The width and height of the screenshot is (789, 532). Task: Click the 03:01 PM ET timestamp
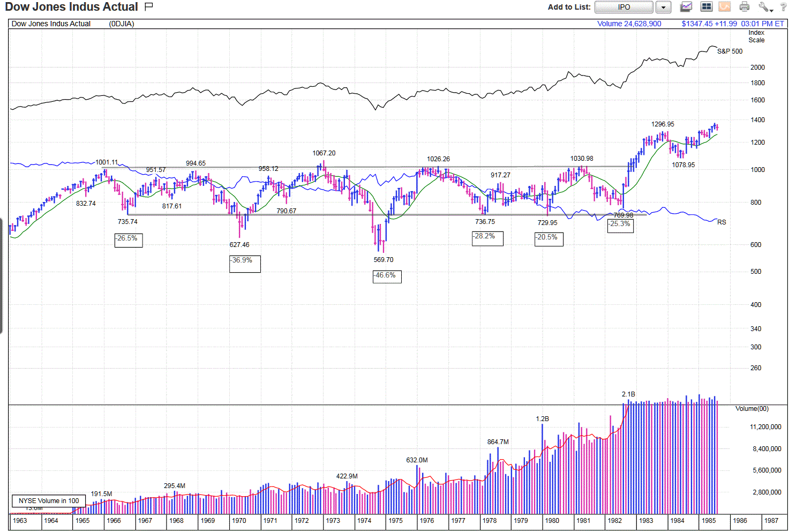tap(763, 24)
